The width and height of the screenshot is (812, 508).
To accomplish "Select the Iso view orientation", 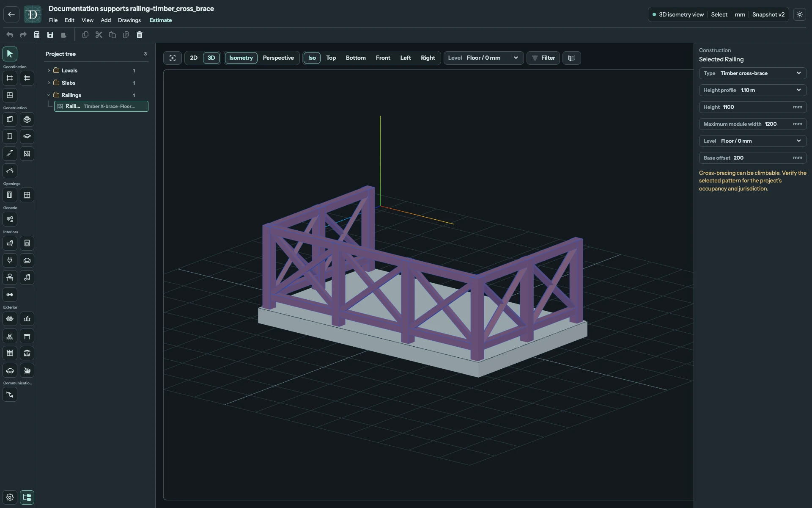I will (312, 58).
